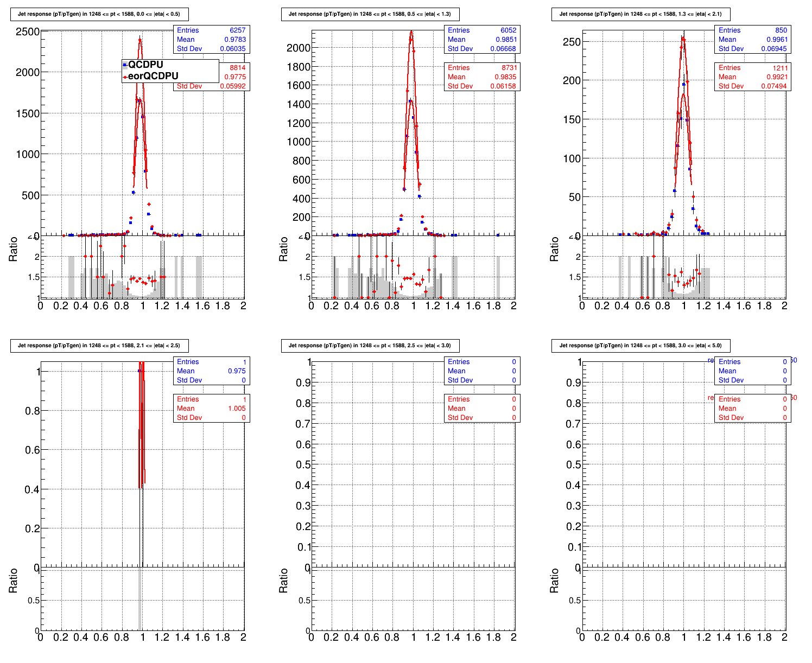
Task: Click the blue stats box showing Entries 6052
Action: click(482, 40)
